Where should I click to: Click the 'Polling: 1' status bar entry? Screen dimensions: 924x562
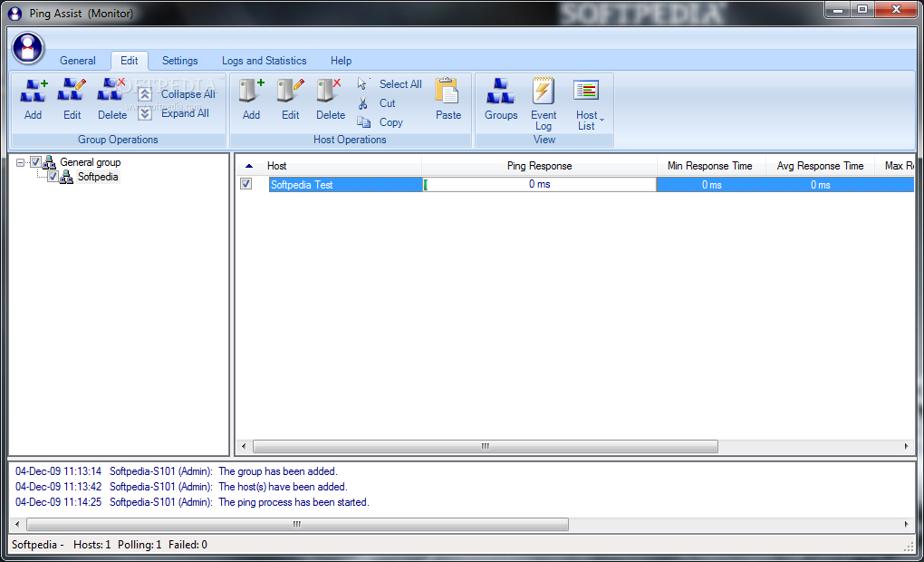coord(140,545)
